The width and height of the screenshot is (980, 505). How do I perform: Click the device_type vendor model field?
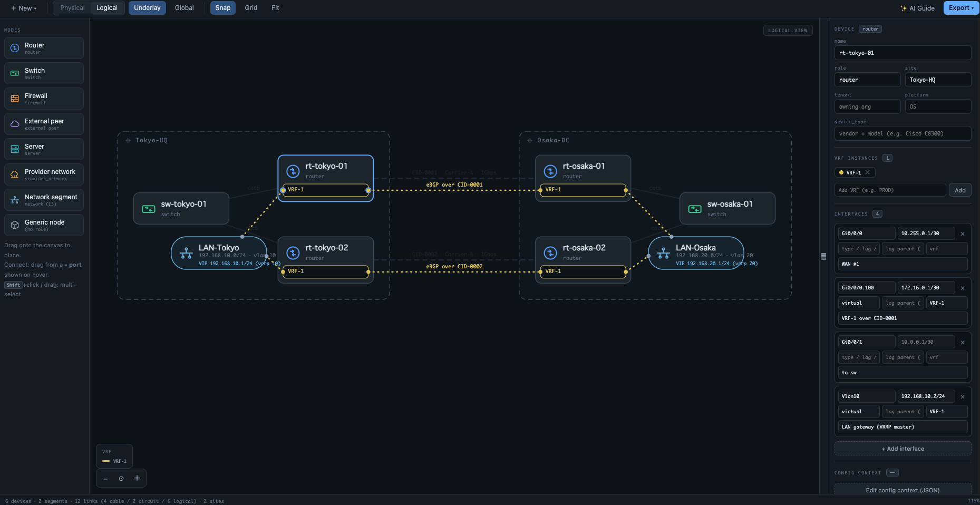point(903,133)
